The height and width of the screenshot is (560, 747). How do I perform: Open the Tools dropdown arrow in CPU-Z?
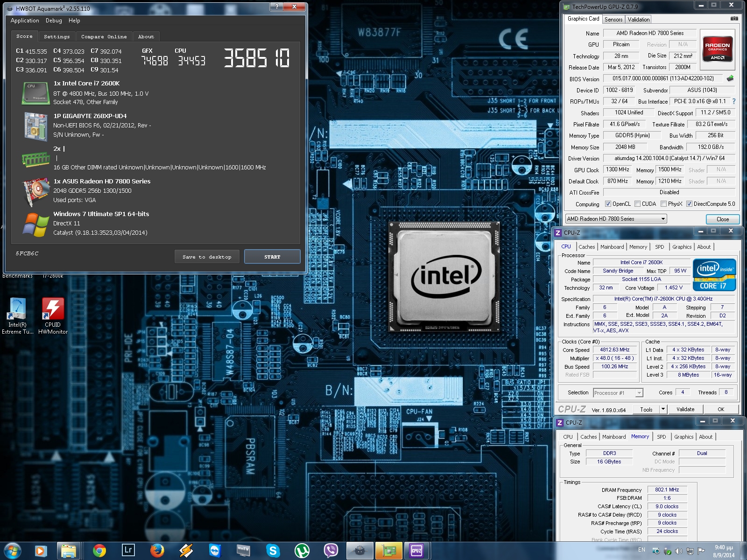[x=662, y=409]
